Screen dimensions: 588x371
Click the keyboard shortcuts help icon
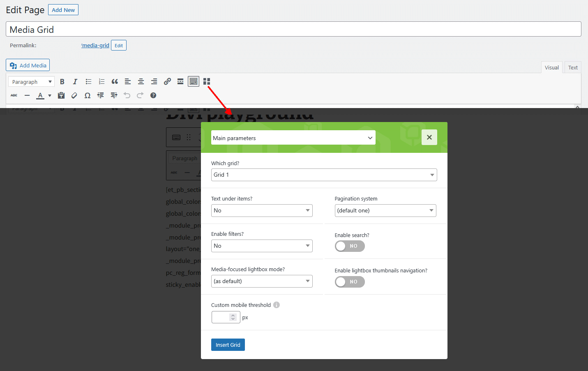(153, 95)
